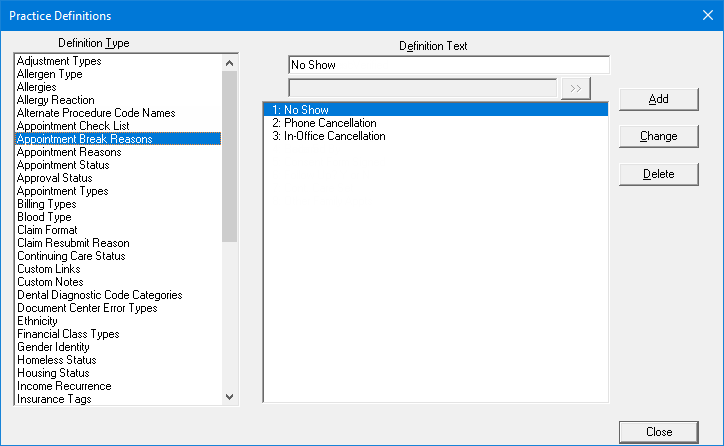
Task: Choose Insurance Tags definition type
Action: tap(118, 399)
